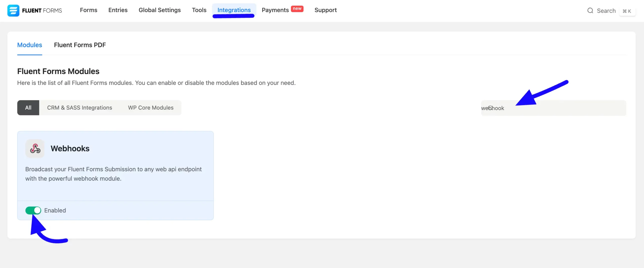The width and height of the screenshot is (644, 268).
Task: Open the Integrations menu
Action: pyautogui.click(x=234, y=10)
